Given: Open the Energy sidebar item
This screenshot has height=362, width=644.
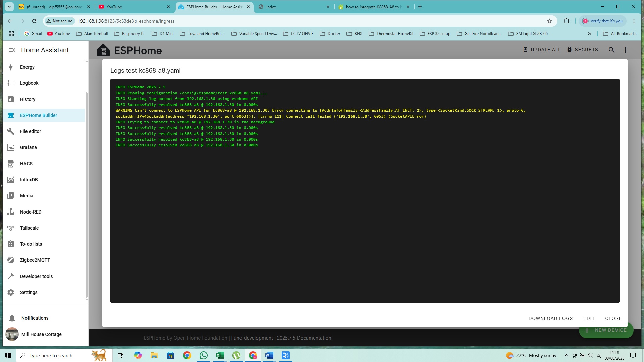Looking at the screenshot, I should (x=27, y=67).
